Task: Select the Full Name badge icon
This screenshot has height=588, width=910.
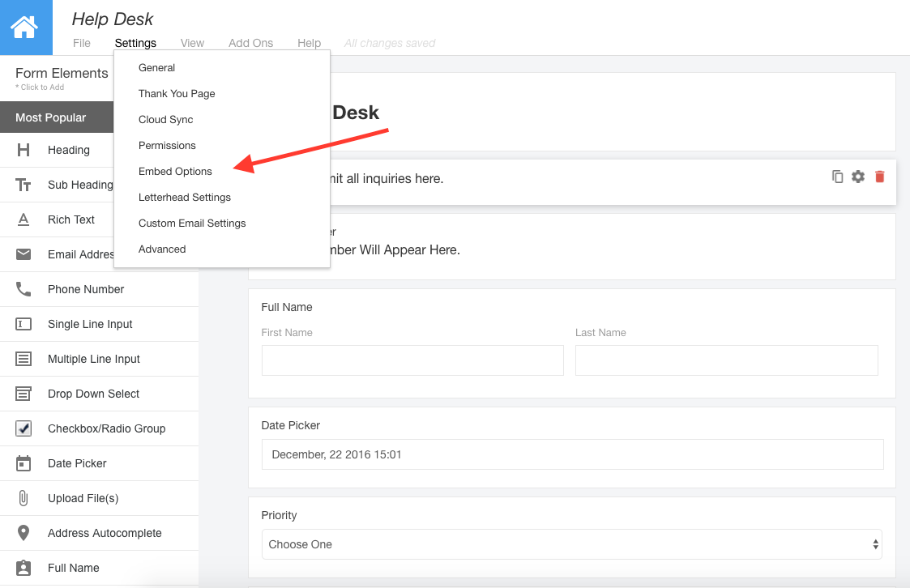Action: coord(23,568)
